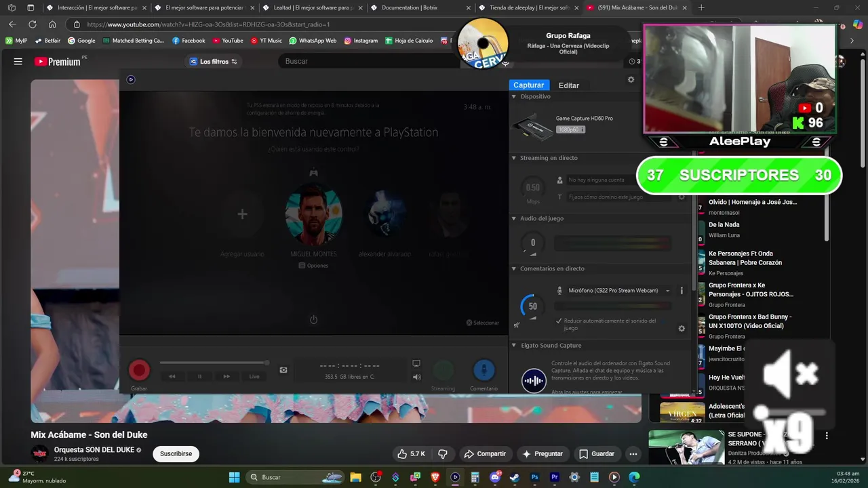The height and width of the screenshot is (488, 868).
Task: Click the Elgato playback timeline slider
Action: 214,363
